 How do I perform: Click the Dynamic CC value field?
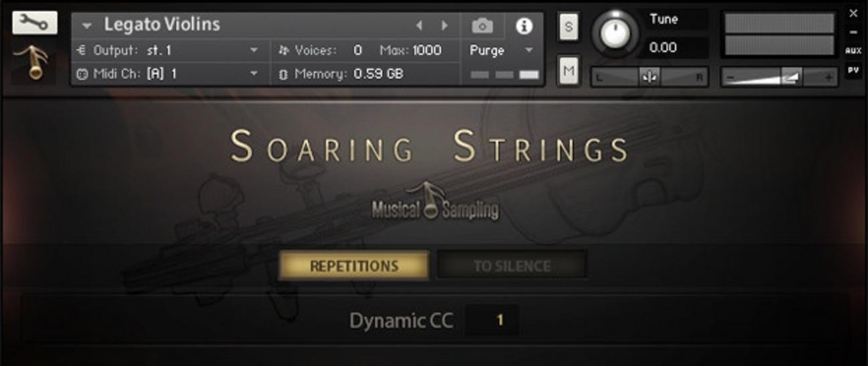492,321
